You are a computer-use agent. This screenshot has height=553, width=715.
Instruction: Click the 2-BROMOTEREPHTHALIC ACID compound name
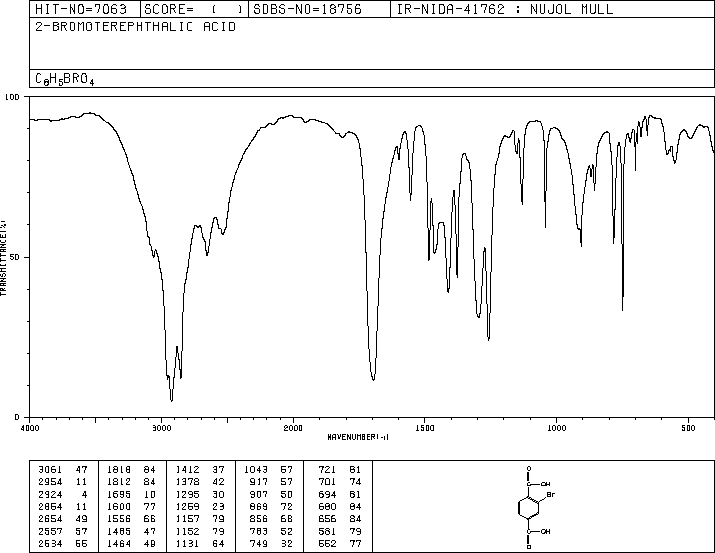coord(135,27)
